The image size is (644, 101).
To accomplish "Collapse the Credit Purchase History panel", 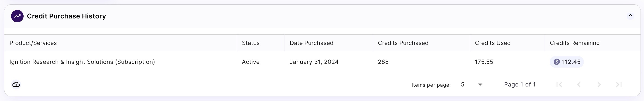I will pos(630,16).
